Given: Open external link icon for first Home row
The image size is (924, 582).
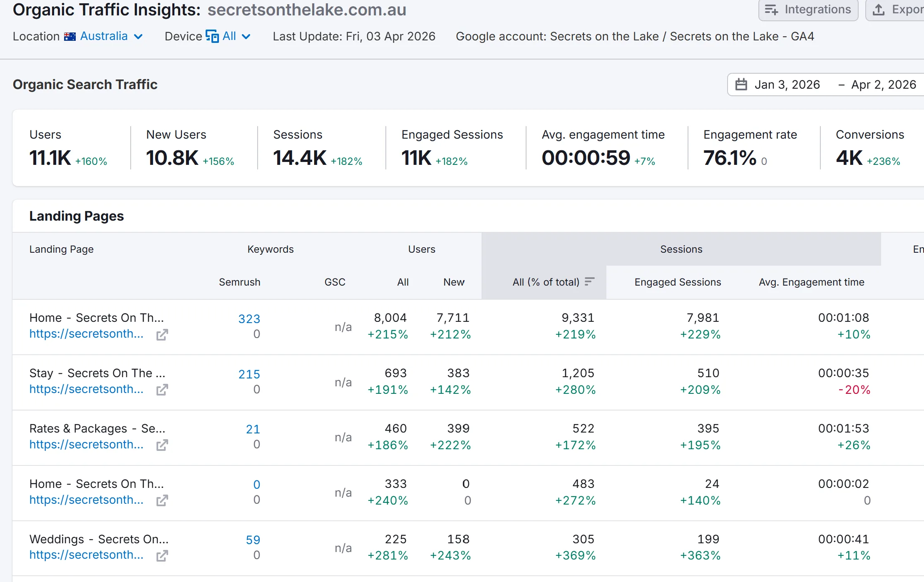Looking at the screenshot, I should point(162,335).
